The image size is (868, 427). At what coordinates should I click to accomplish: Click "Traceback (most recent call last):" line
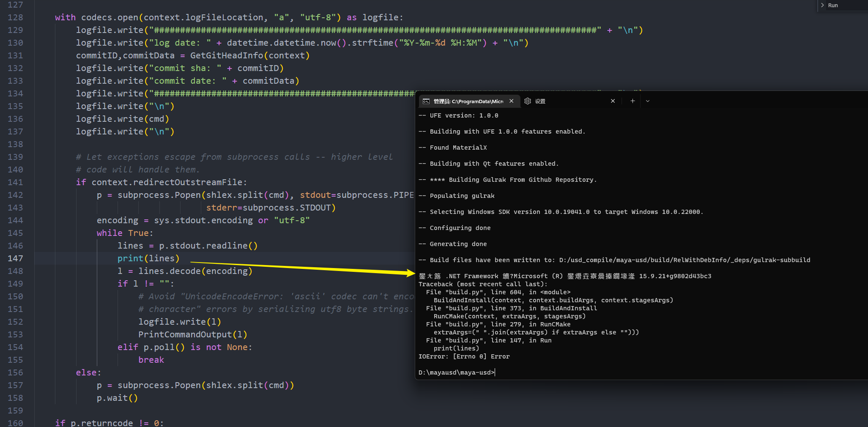(483, 284)
